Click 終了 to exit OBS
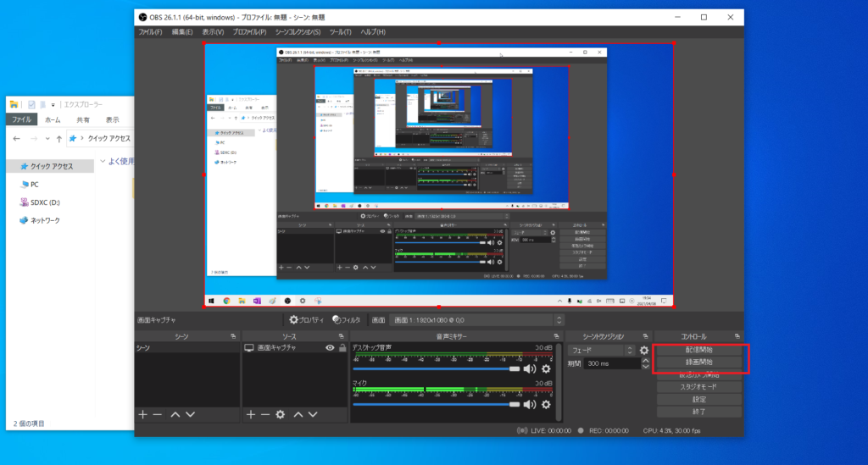The width and height of the screenshot is (868, 465). 698,412
